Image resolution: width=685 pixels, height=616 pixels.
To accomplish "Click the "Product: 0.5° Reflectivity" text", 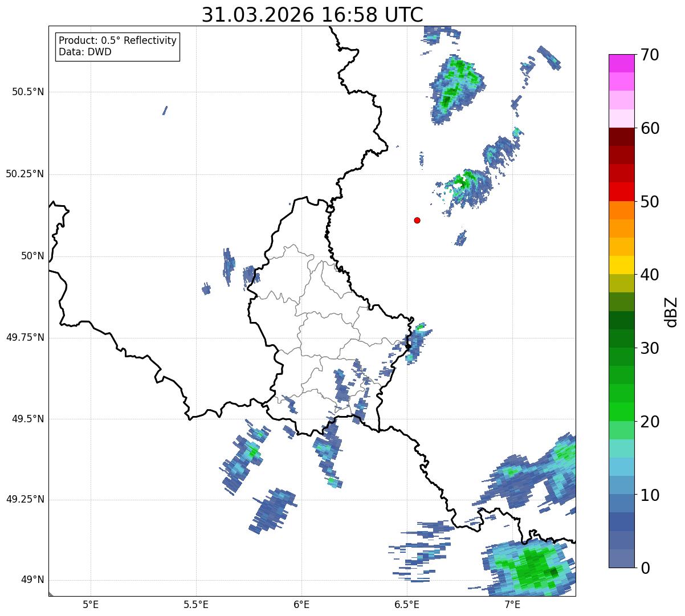I will click(117, 41).
